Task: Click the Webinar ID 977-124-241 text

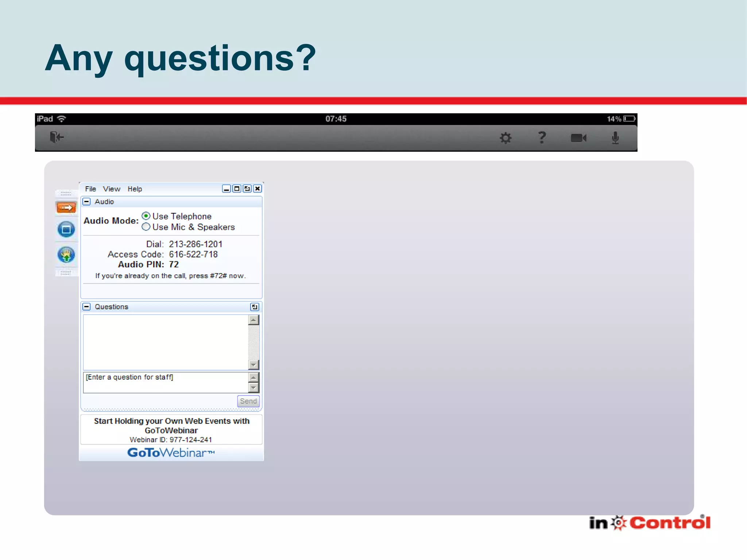Action: tap(171, 440)
